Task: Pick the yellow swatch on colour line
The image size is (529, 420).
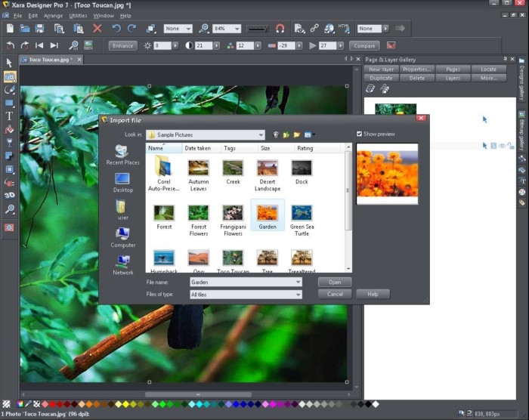Action: (126, 404)
